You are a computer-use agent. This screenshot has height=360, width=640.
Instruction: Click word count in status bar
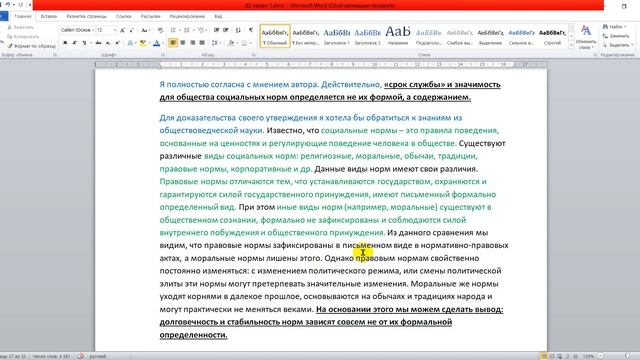coord(51,356)
